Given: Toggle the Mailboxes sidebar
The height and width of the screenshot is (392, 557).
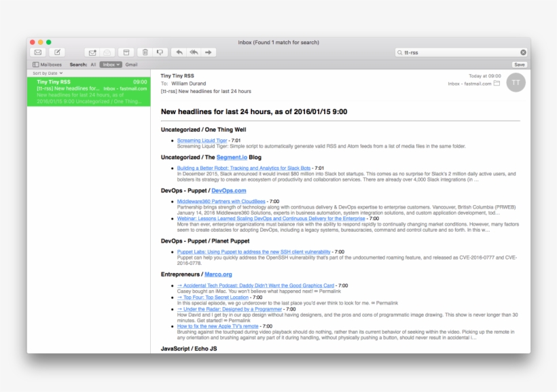Looking at the screenshot, I should point(47,65).
